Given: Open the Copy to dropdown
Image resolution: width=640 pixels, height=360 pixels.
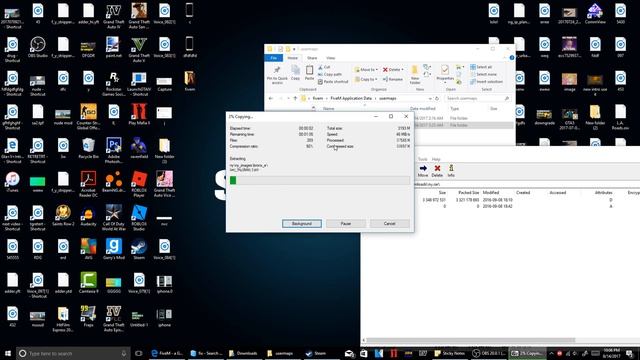Looking at the screenshot, I should pos(366,79).
